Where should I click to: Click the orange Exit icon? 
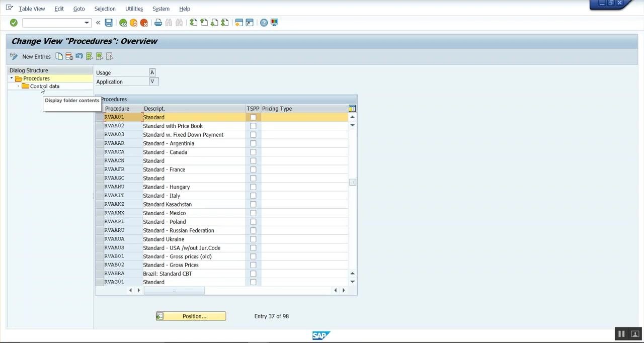pos(133,23)
